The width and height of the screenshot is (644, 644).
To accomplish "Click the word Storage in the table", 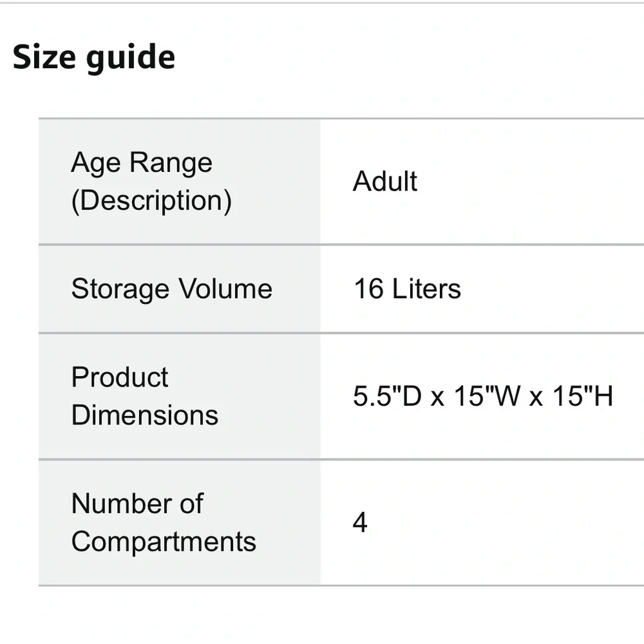I will point(120,289).
